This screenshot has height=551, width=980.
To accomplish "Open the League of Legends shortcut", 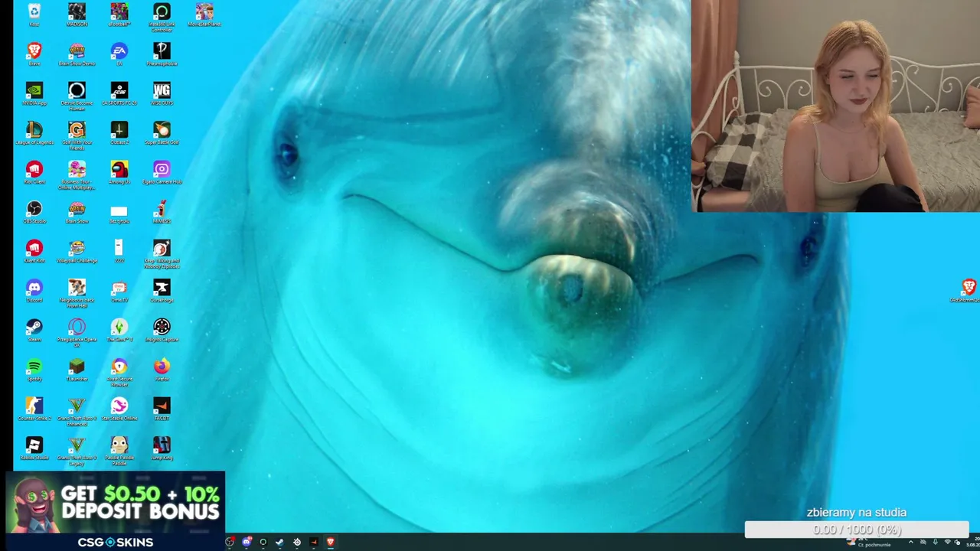I will click(x=34, y=133).
